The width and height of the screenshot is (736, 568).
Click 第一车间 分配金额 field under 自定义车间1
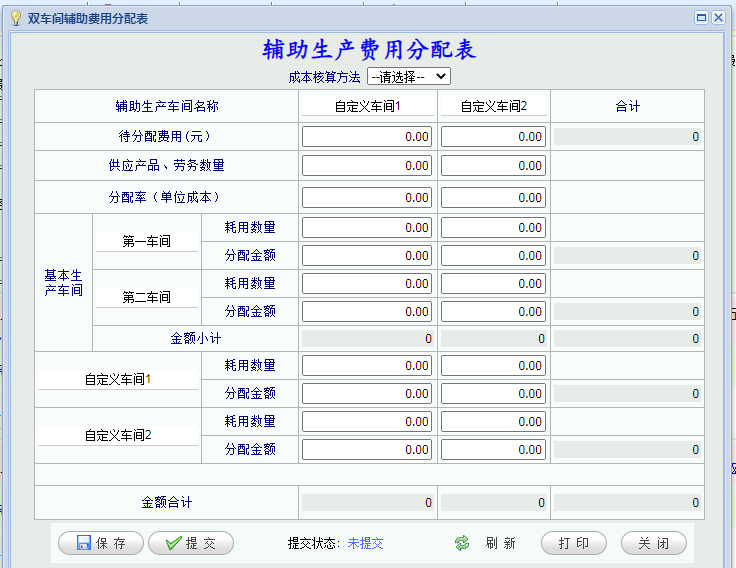click(x=367, y=256)
